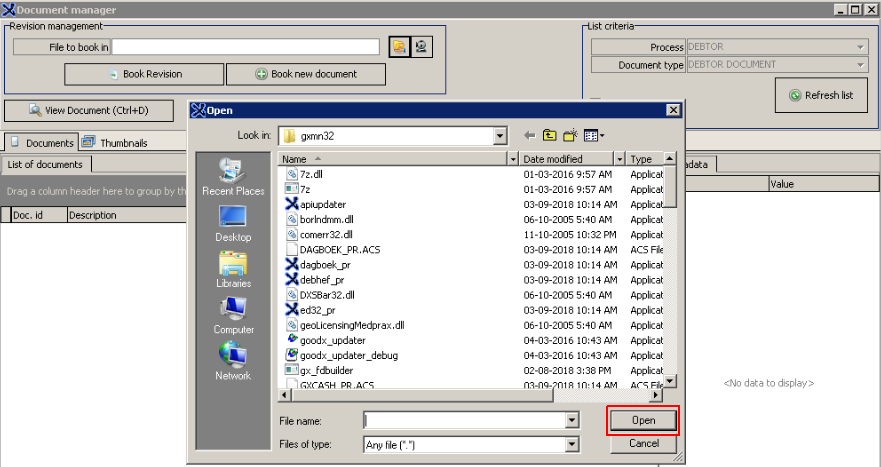Go up one folder level
The height and width of the screenshot is (467, 881).
click(x=550, y=135)
